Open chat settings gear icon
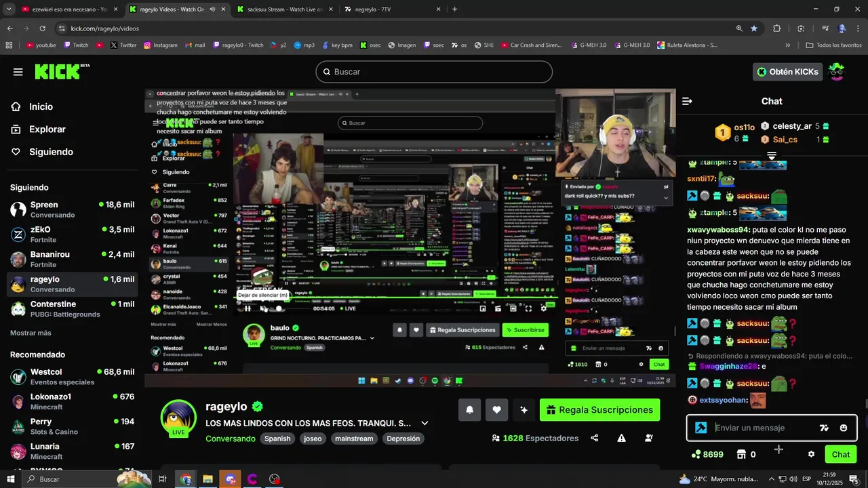This screenshot has height=488, width=868. [x=811, y=454]
